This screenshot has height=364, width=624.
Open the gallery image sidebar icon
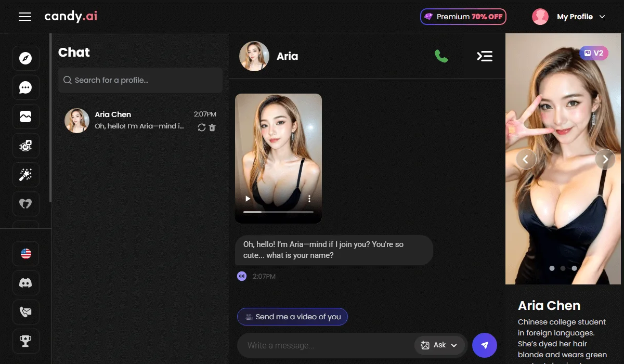(x=25, y=117)
